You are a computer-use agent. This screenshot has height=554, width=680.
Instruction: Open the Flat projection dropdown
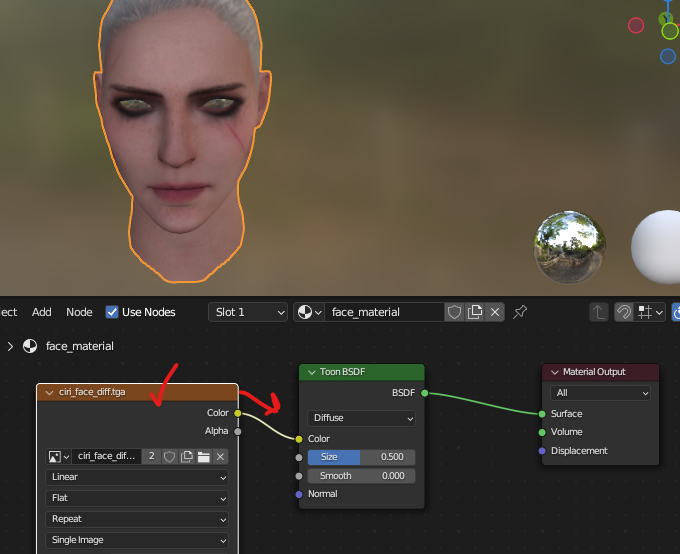point(137,498)
